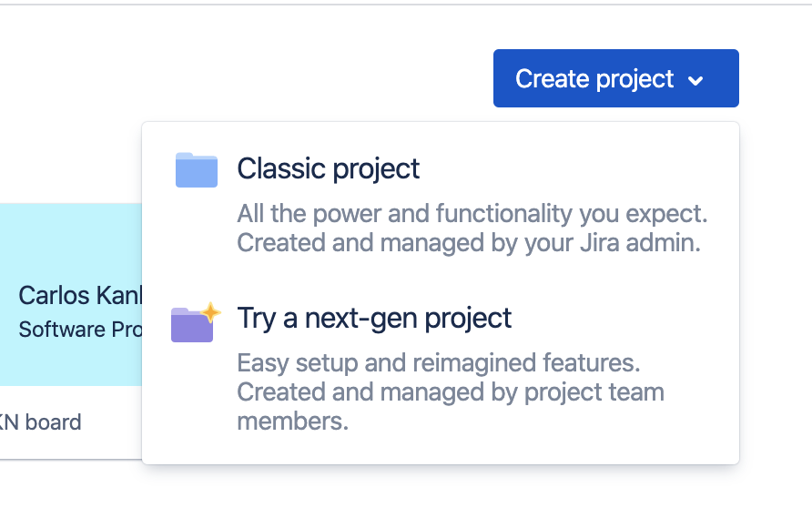
Task: Click the purple next-gen project folder icon
Action: (x=192, y=325)
